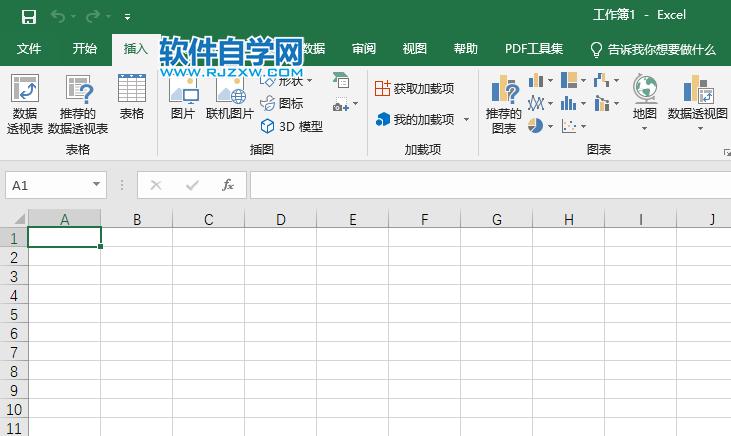Click the pie chart icon

pos(535,126)
